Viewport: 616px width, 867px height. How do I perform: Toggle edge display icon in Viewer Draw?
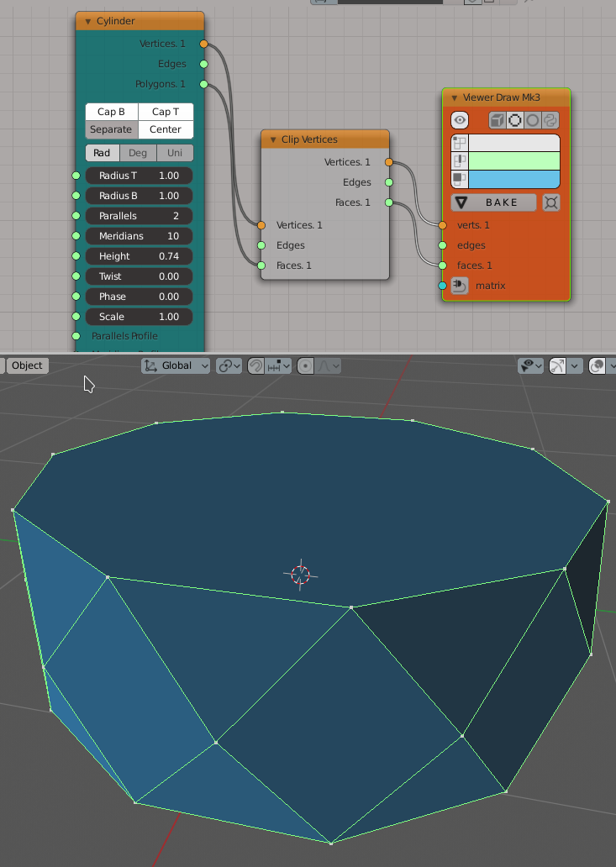[460, 161]
